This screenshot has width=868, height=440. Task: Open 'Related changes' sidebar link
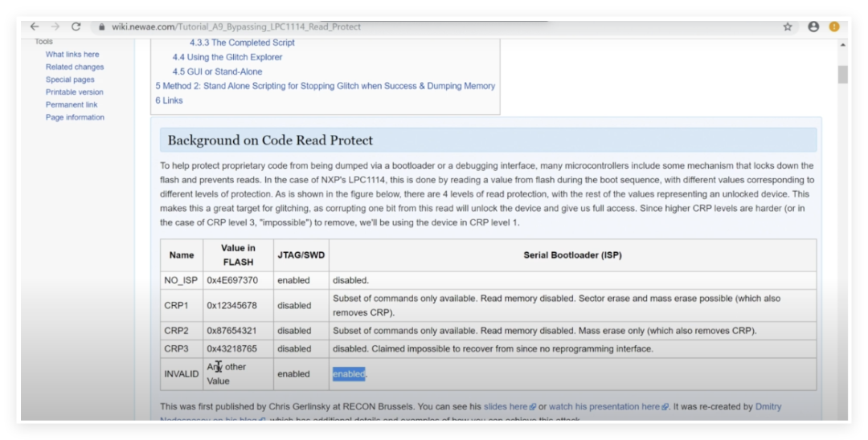click(x=75, y=67)
